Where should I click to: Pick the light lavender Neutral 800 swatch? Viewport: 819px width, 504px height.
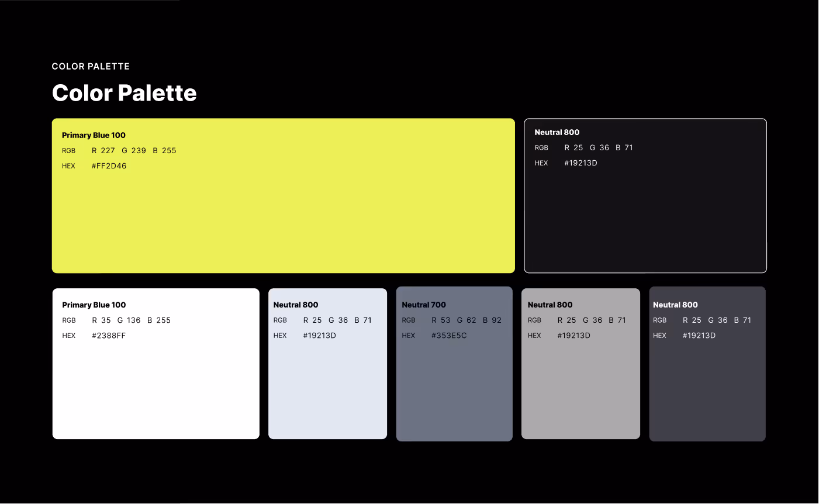327,386
